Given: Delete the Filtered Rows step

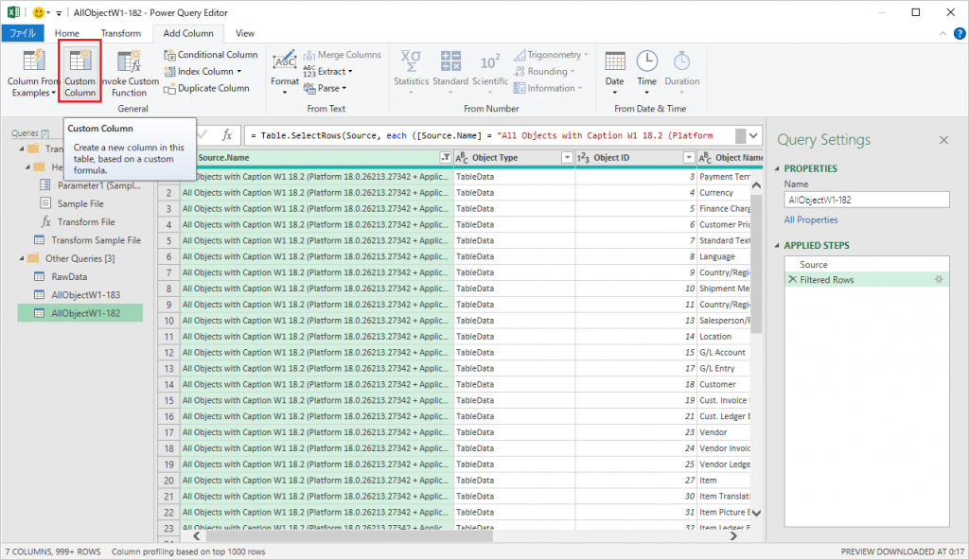Looking at the screenshot, I should 792,279.
